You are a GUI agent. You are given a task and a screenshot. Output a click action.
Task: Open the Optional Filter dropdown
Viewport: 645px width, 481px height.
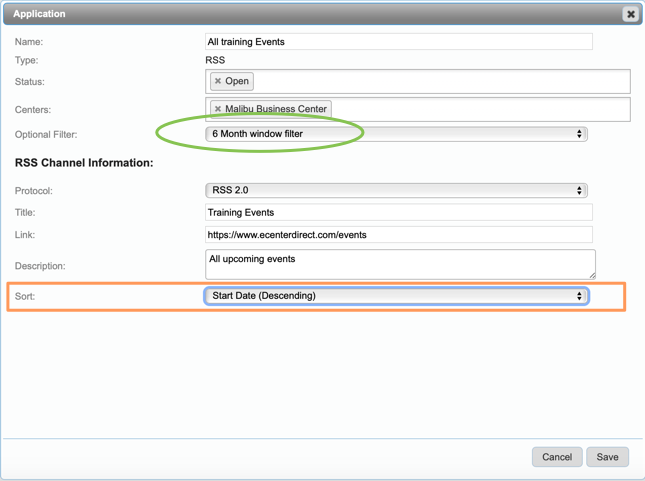coord(396,134)
